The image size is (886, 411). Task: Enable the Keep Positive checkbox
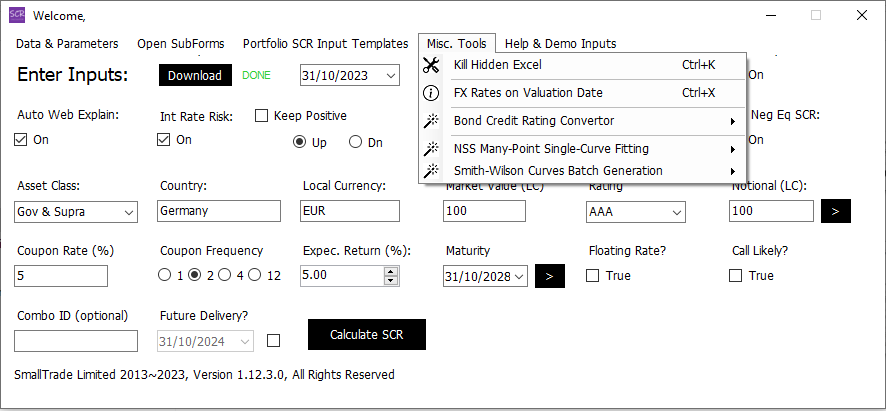pyautogui.click(x=262, y=116)
